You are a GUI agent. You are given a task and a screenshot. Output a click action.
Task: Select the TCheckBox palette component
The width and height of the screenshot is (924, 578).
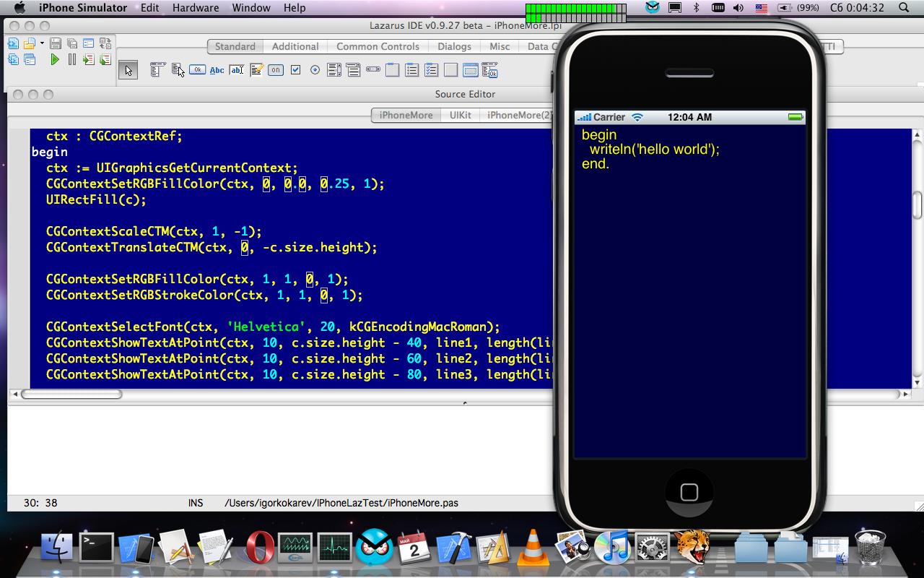click(295, 70)
